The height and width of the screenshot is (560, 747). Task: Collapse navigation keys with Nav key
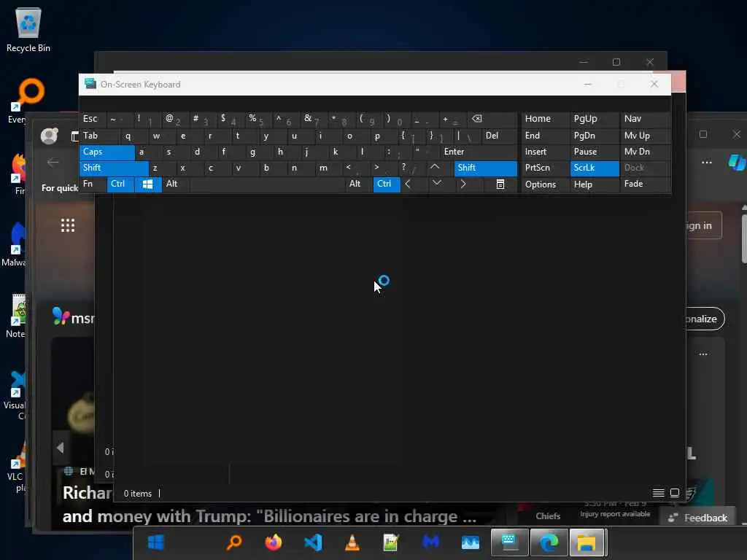point(646,119)
